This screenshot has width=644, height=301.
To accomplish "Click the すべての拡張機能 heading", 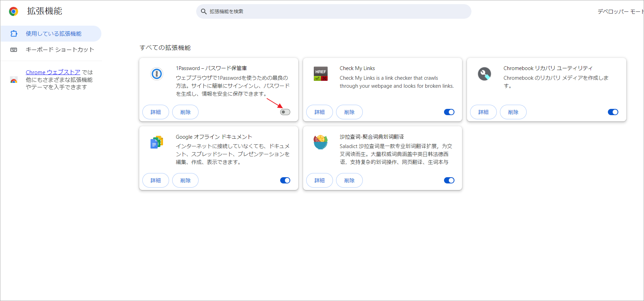I will 165,48.
